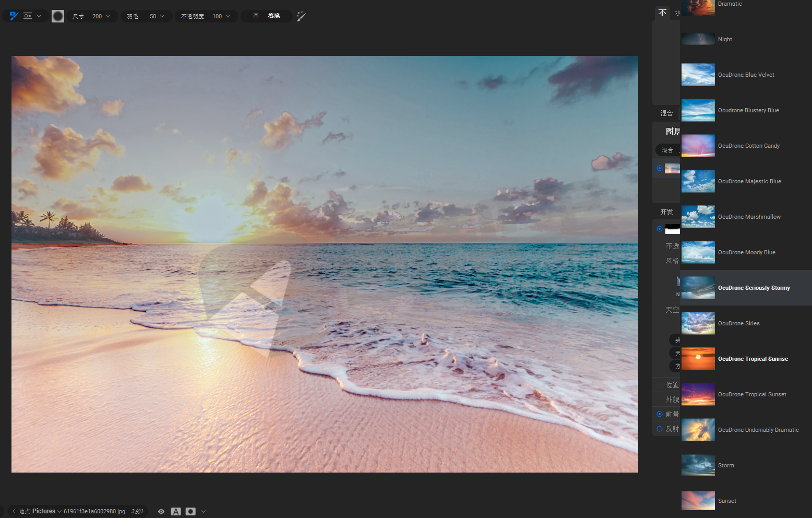The height and width of the screenshot is (518, 812).
Task: Open the 羽毛 feather dropdown
Action: (162, 16)
